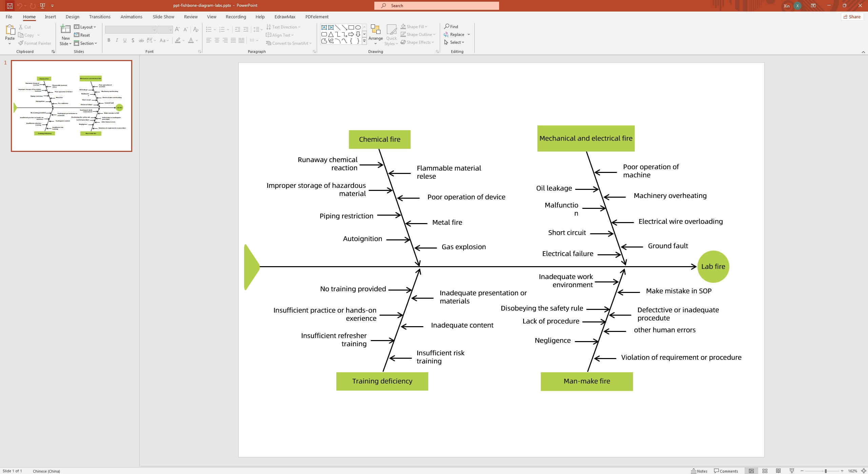Open the Find tool
The width and height of the screenshot is (868, 474).
451,26
